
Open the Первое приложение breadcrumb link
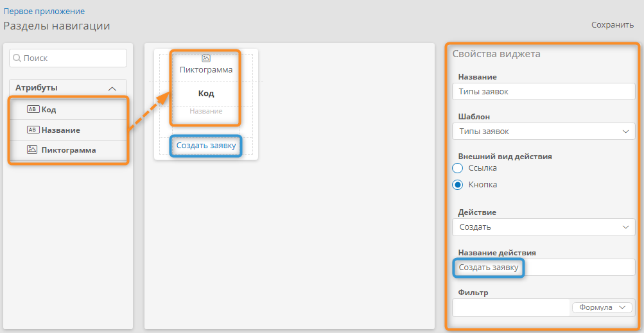coord(44,11)
